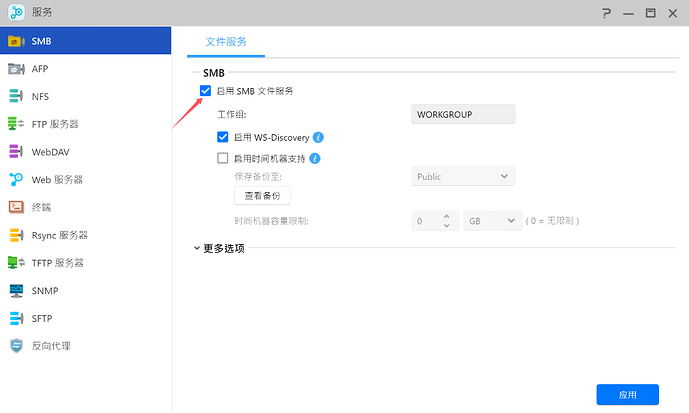The height and width of the screenshot is (413, 689).
Task: Click the 工作组 WORKGROUP input field
Action: click(463, 115)
